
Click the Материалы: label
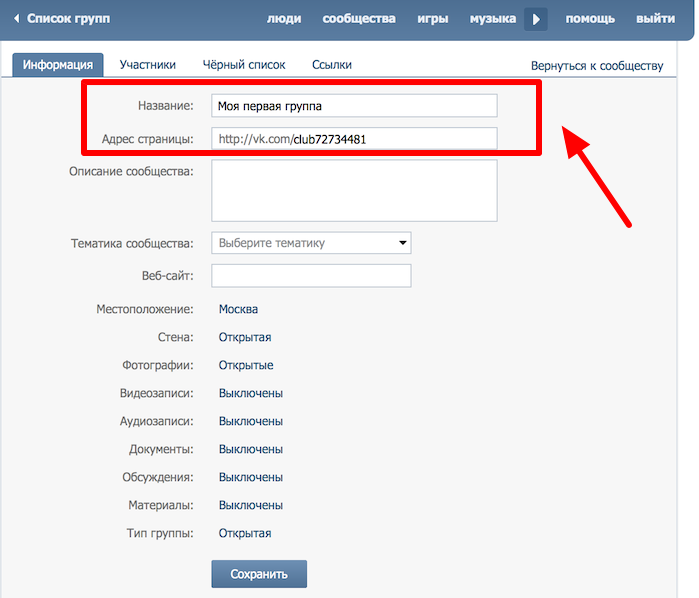click(x=160, y=506)
